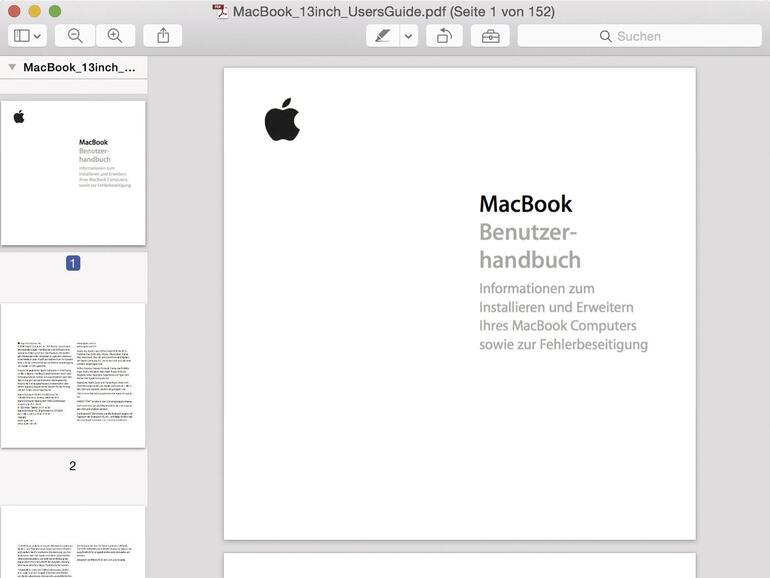Collapse the MacBook_13inch sidebar disclosure triangle

click(x=12, y=67)
